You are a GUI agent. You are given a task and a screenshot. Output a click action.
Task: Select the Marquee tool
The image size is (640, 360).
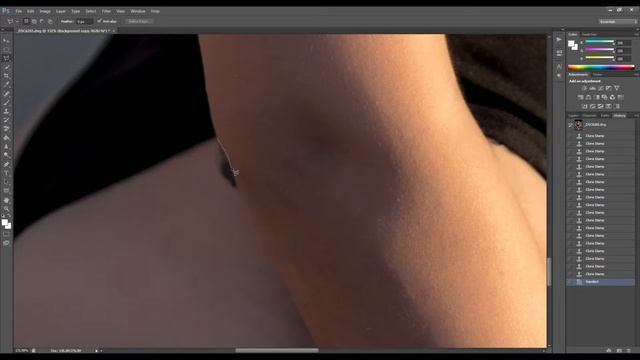point(6,49)
